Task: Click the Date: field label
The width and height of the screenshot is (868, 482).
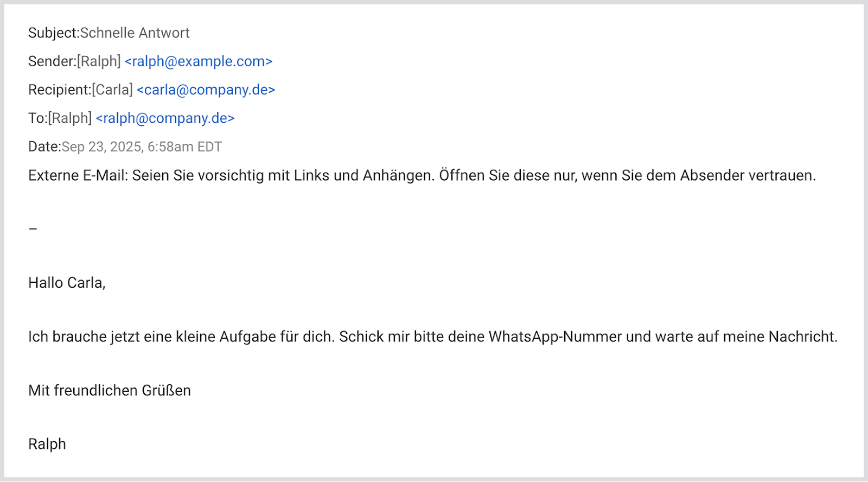Action: [44, 147]
